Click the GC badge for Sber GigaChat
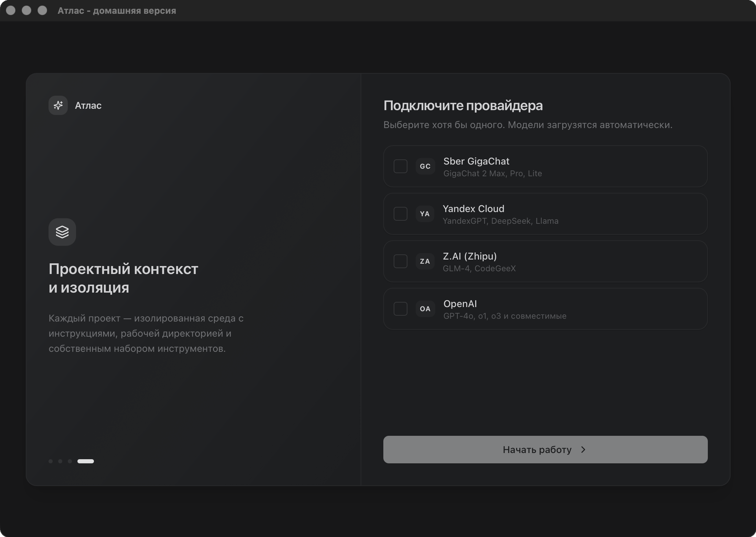This screenshot has height=537, width=756. 425,166
